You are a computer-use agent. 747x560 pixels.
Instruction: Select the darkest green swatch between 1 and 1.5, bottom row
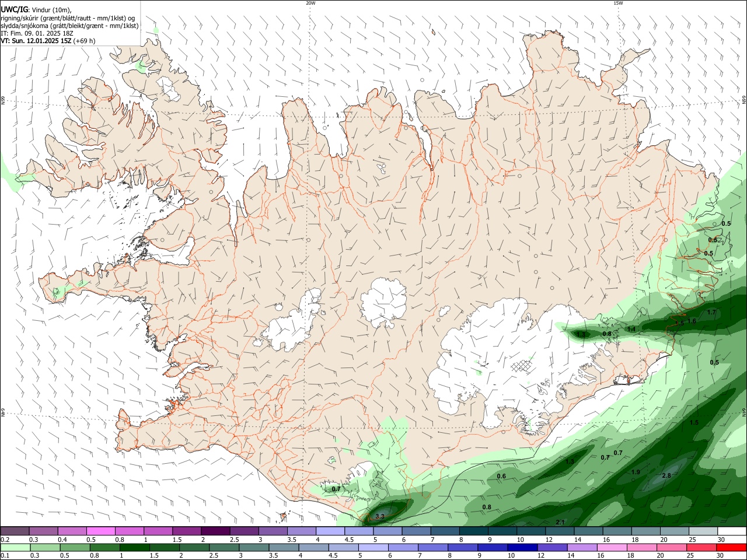(x=134, y=547)
